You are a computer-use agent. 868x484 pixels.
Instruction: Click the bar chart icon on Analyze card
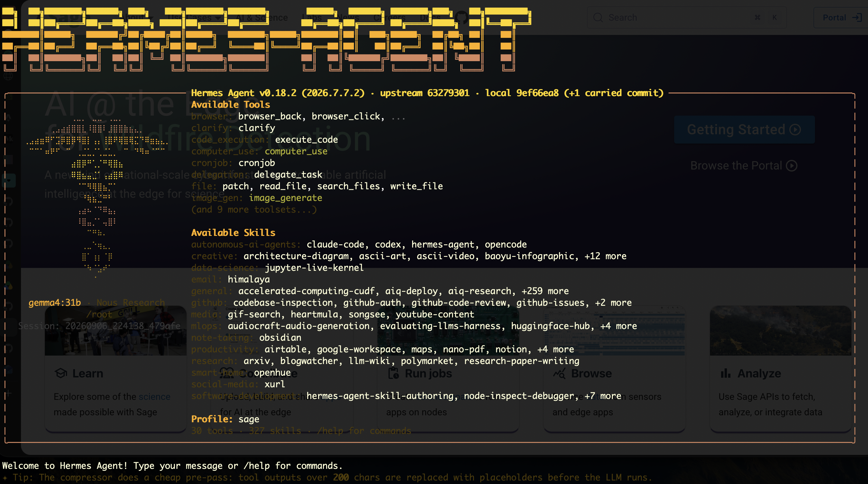pos(725,373)
